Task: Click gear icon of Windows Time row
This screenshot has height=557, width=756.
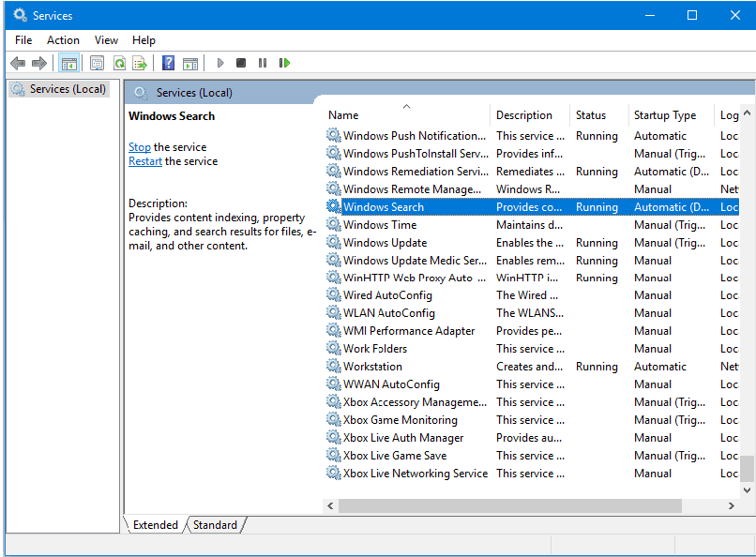Action: click(334, 224)
